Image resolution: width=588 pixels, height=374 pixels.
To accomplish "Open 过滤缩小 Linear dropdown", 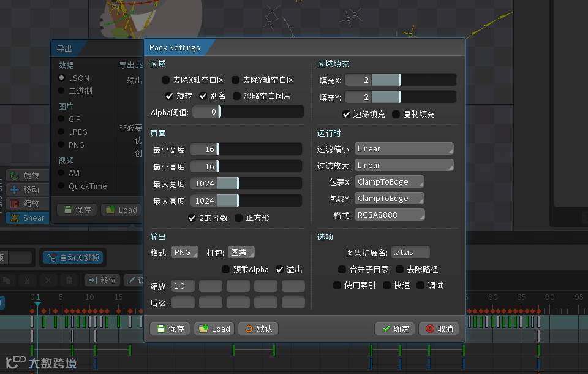I will (404, 149).
